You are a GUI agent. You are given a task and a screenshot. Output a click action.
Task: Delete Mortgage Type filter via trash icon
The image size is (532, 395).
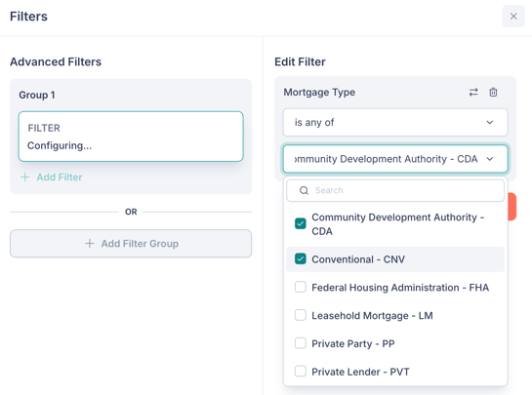click(x=493, y=93)
